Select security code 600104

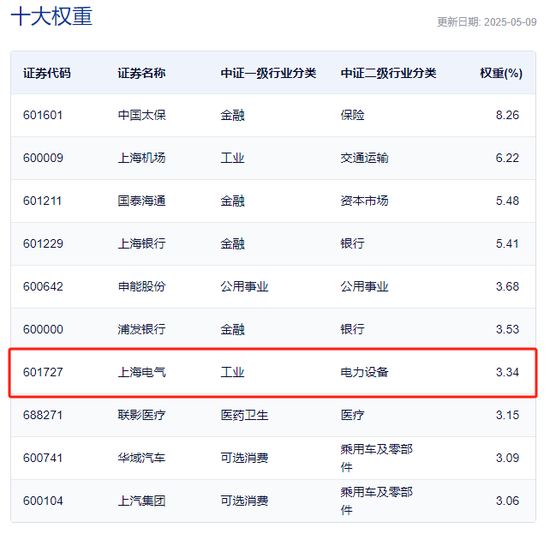pos(43,501)
